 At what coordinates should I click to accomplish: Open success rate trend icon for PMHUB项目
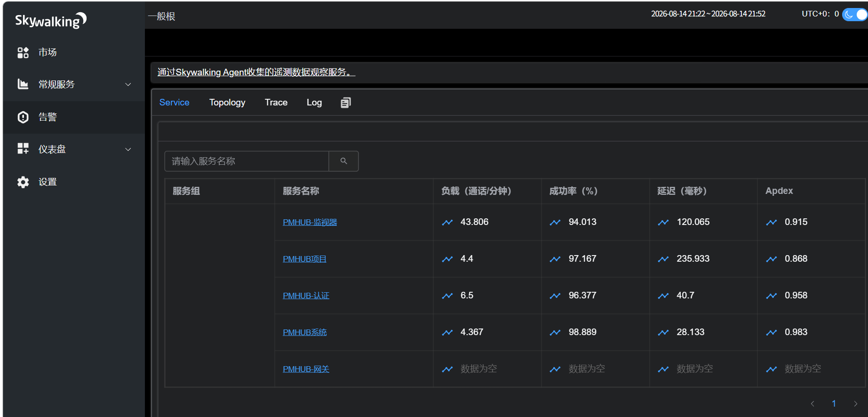(555, 259)
